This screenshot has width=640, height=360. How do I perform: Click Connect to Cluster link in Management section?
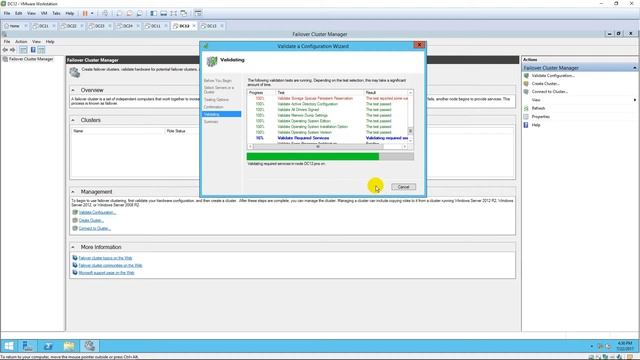(95, 229)
